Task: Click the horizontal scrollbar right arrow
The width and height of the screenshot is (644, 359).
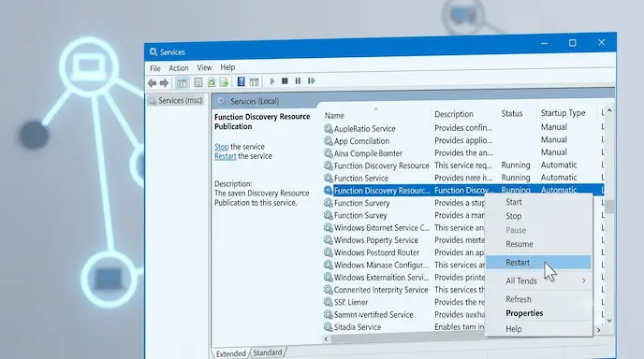Action: [x=598, y=330]
